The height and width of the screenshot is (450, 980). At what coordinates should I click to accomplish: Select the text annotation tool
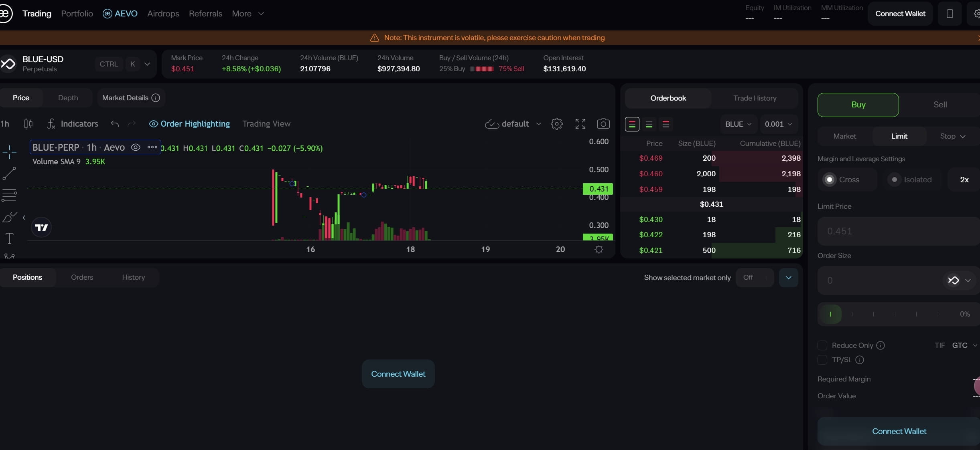pos(9,238)
